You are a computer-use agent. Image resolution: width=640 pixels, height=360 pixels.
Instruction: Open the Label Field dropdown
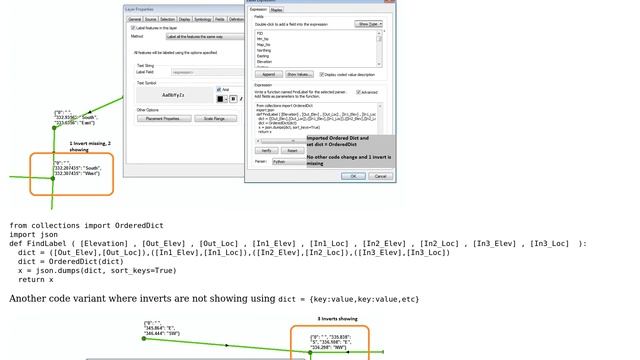207,72
